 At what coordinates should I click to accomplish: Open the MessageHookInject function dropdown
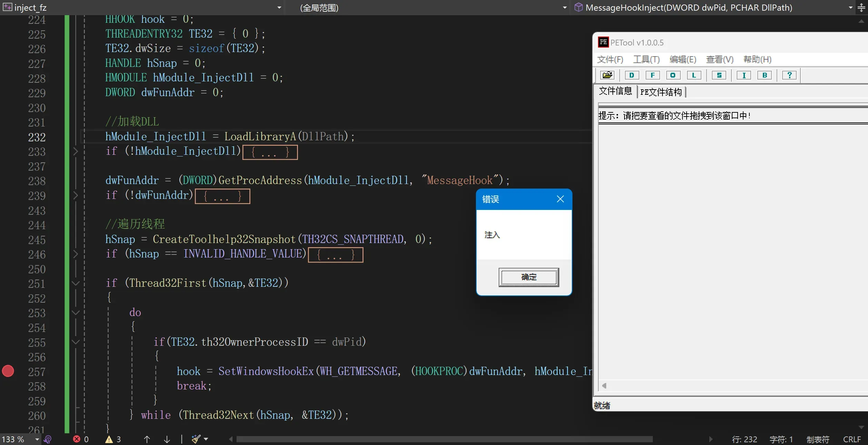tap(850, 8)
